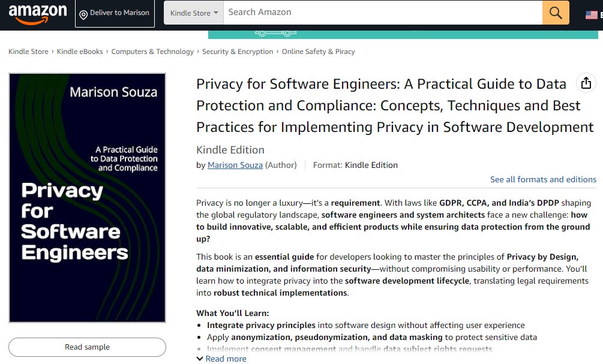Click the US flag language icon
Viewport: 603px width, 364px height.
tap(592, 15)
